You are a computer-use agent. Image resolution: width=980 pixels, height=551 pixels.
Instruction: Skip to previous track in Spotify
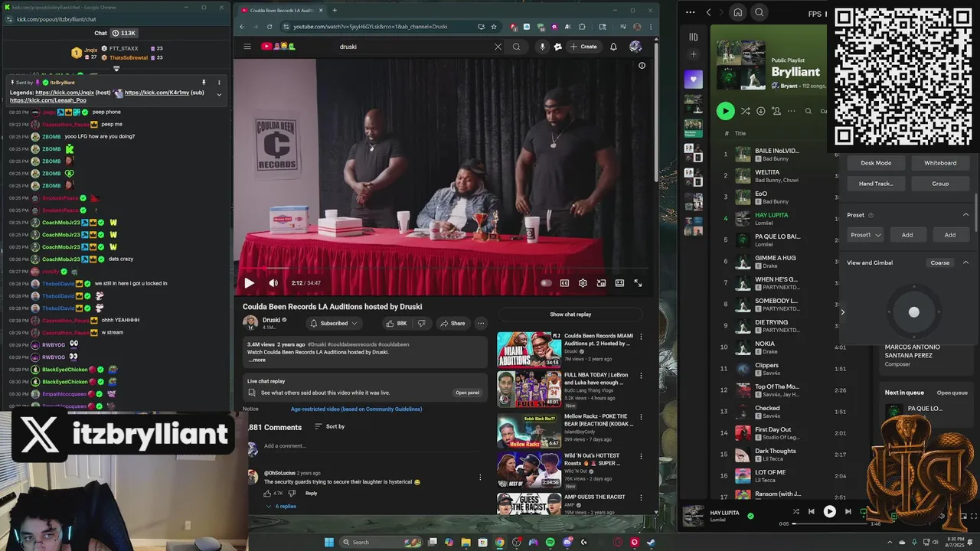(x=812, y=512)
